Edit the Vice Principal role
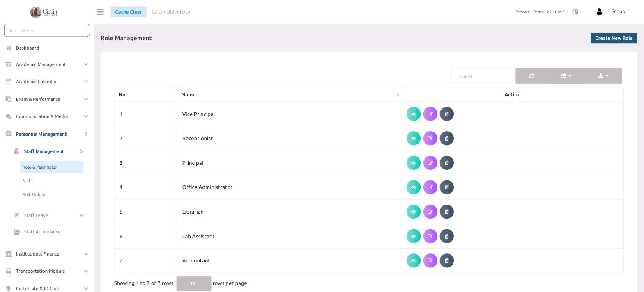The width and height of the screenshot is (644, 292). [x=430, y=114]
